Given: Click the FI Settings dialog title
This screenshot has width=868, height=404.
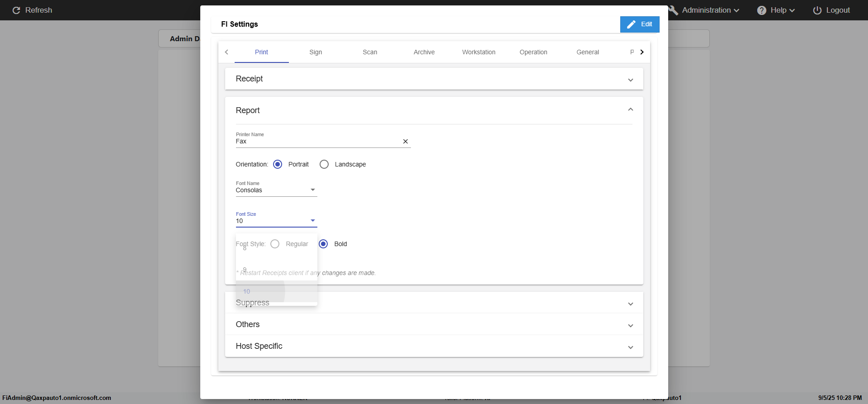Looking at the screenshot, I should coord(240,24).
